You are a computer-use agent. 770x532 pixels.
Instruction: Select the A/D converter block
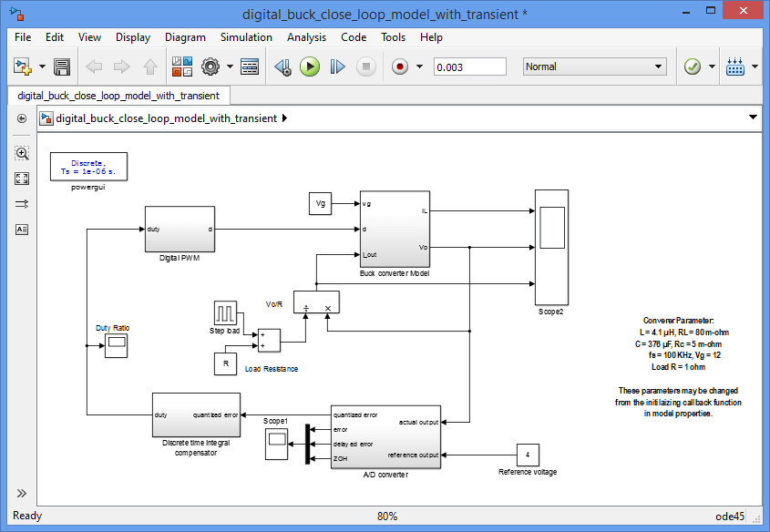tap(385, 436)
